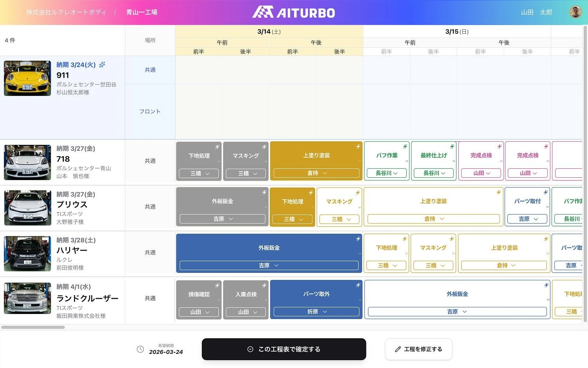The image size is (588, 368).
Task: Click the plus icon on ハリヤー マスキング card
Action: pos(452,239)
